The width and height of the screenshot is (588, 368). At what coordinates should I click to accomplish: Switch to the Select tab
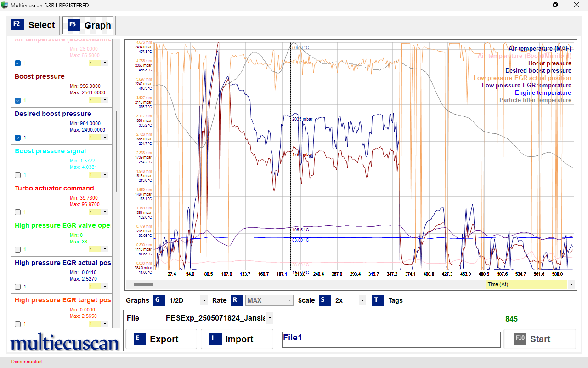(x=41, y=25)
